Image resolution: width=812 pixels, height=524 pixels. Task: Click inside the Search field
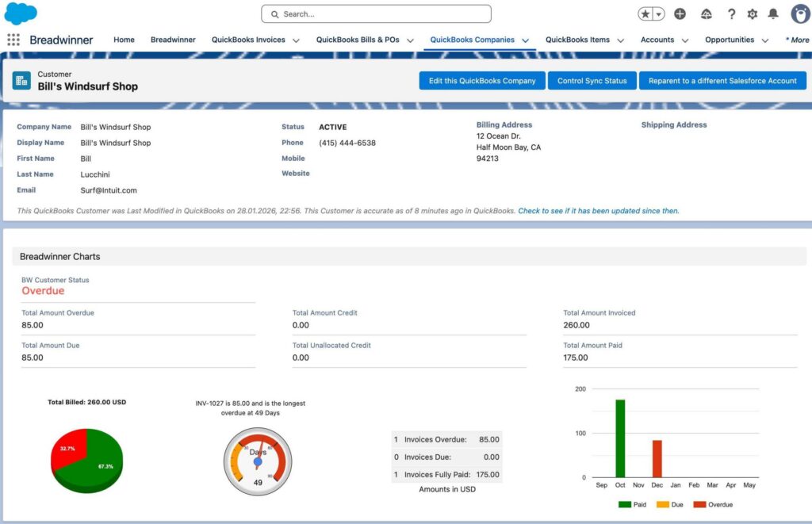[375, 13]
